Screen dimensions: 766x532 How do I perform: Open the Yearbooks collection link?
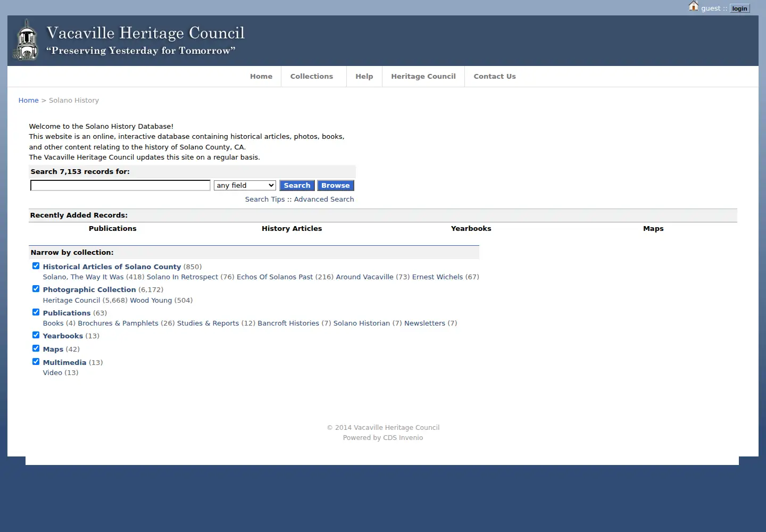pos(63,336)
